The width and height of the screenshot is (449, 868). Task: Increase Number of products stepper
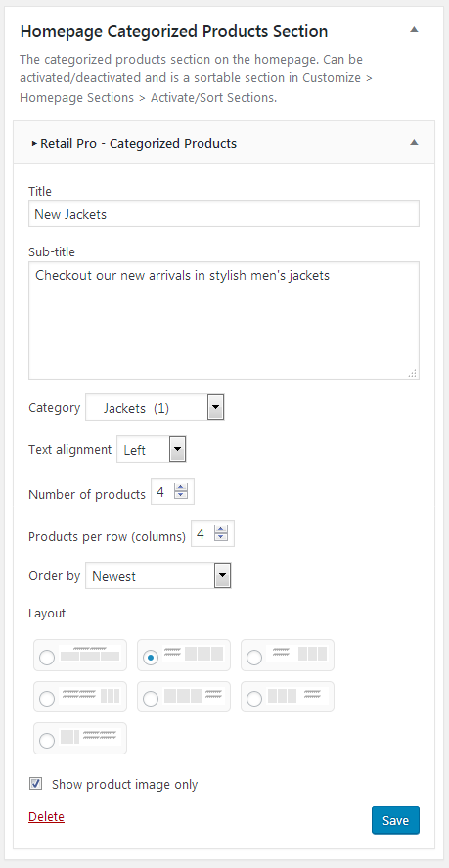[181, 487]
